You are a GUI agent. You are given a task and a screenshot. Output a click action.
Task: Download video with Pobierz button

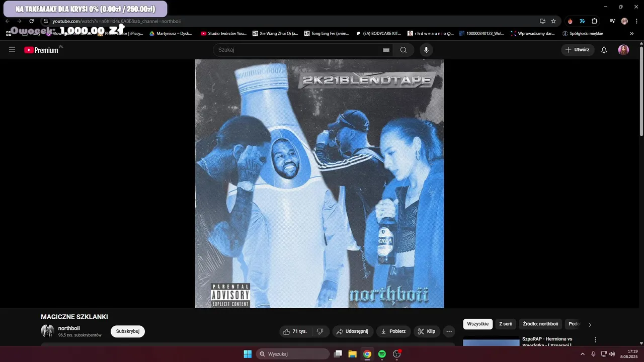(x=393, y=331)
